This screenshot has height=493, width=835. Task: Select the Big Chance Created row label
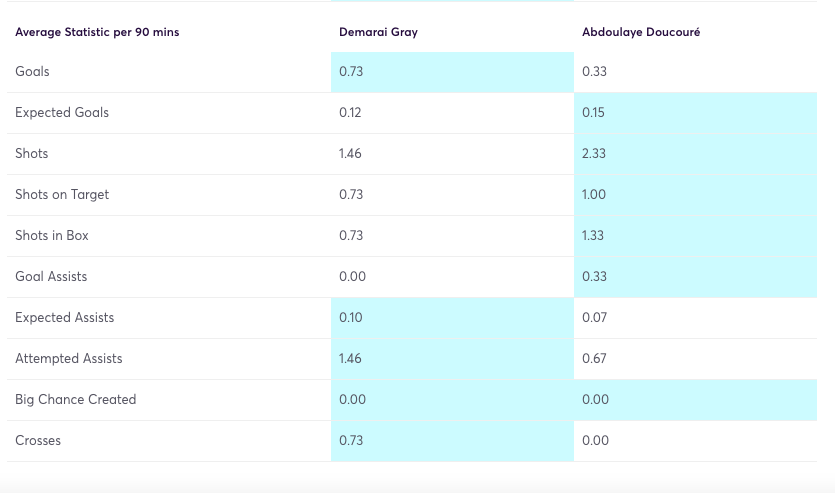pyautogui.click(x=76, y=399)
